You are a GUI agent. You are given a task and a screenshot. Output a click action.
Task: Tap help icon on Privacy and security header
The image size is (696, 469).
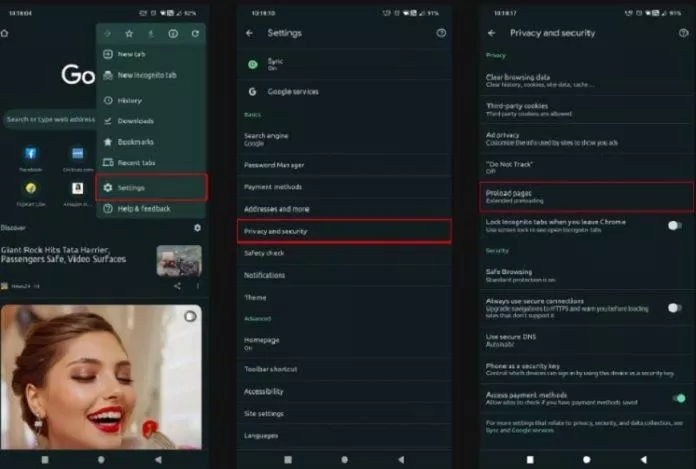pos(681,33)
